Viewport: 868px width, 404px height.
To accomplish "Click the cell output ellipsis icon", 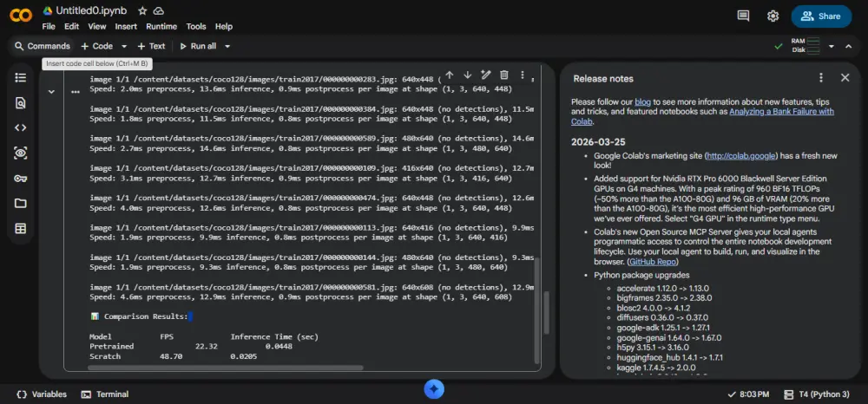I will pos(76,92).
